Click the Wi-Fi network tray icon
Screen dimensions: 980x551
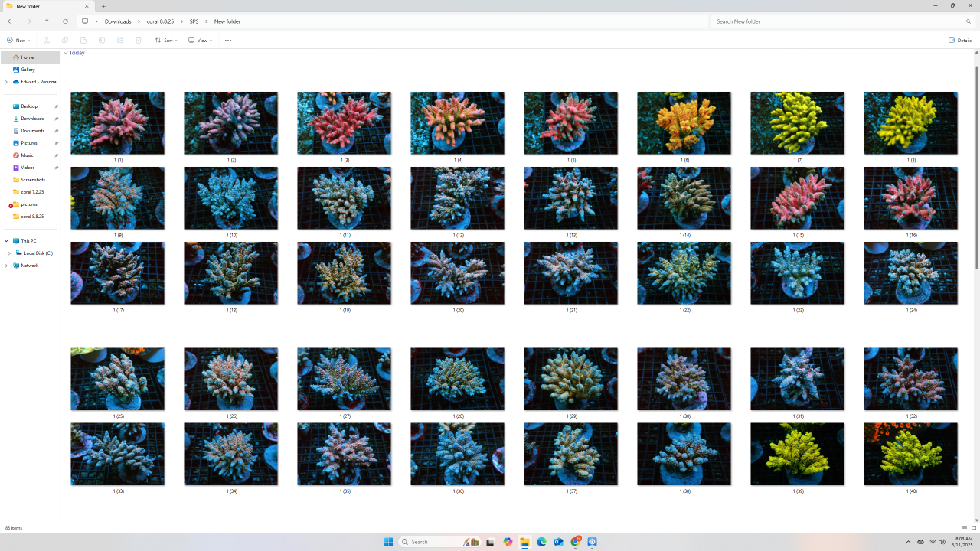(x=933, y=542)
